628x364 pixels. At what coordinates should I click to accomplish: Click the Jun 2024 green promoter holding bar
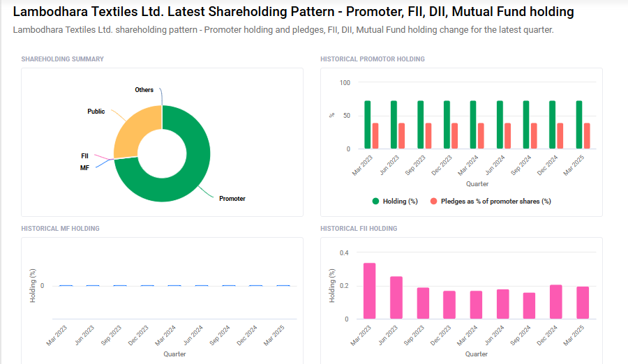500,125
